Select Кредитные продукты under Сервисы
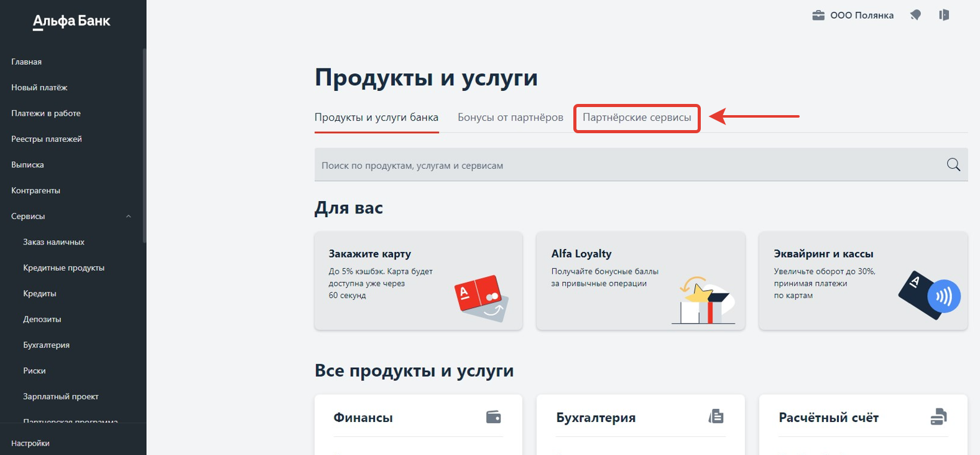This screenshot has height=455, width=980. click(x=63, y=268)
